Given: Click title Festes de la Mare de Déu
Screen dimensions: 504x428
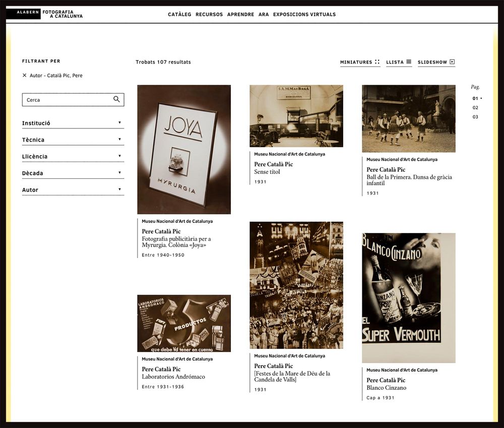Looking at the screenshot, I should (292, 376).
